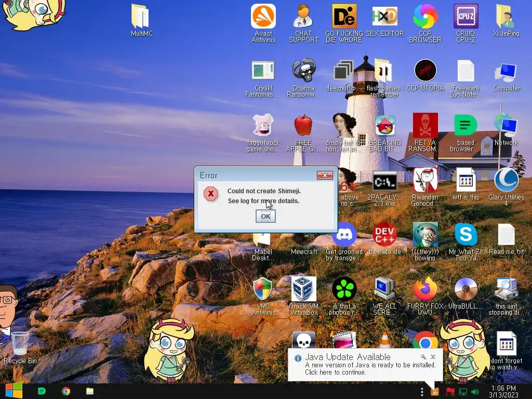Close the Error dialog window
The height and width of the screenshot is (399, 532).
point(325,175)
